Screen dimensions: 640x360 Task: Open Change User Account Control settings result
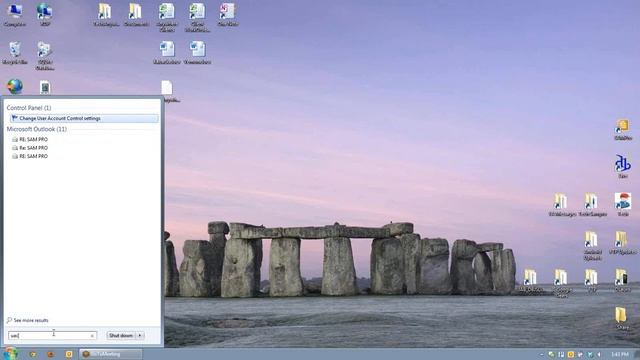[x=84, y=118]
